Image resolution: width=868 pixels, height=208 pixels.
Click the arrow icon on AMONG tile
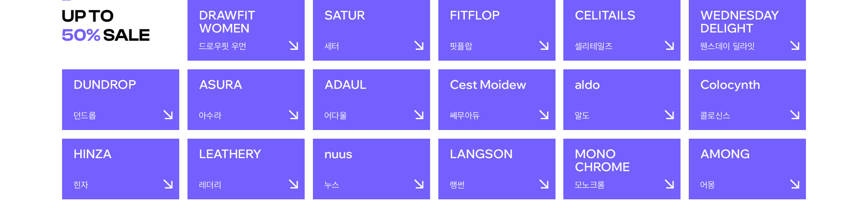point(795,184)
